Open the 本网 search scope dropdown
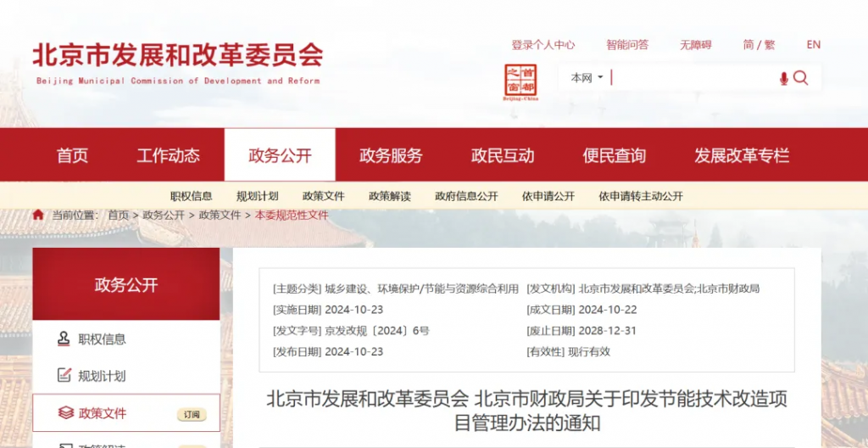The image size is (868, 448). (x=587, y=78)
